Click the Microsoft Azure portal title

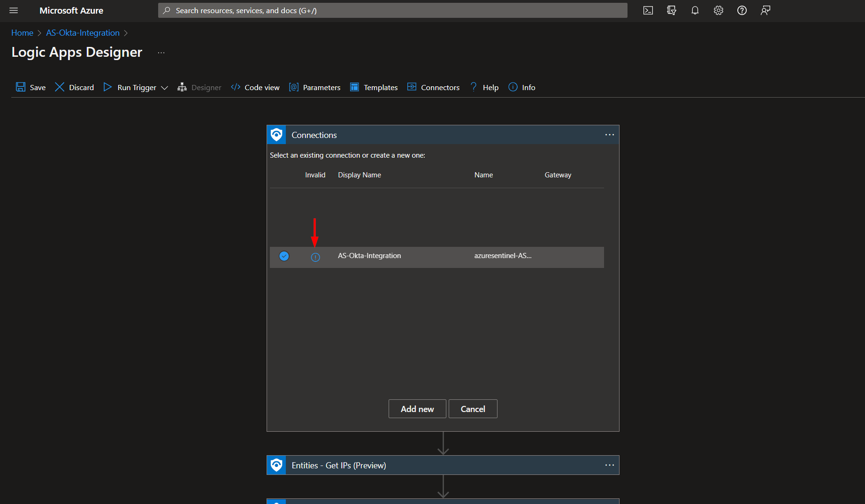tap(71, 10)
